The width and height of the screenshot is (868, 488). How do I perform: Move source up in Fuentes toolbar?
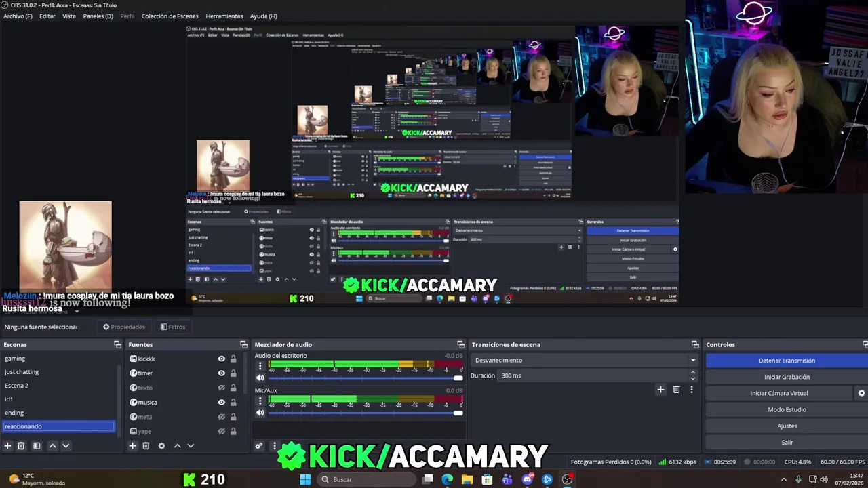click(178, 445)
